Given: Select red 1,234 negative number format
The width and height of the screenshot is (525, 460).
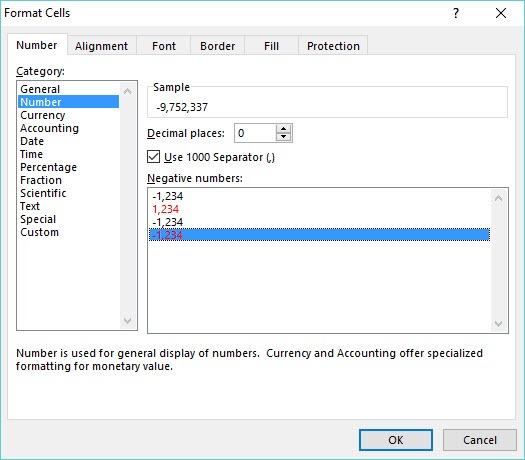Looking at the screenshot, I should tap(165, 209).
